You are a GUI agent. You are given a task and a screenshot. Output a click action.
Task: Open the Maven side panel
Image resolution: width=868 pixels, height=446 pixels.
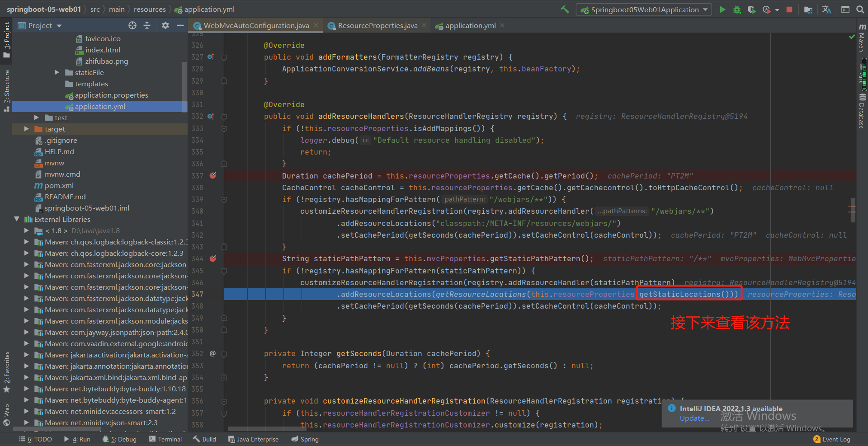(x=862, y=38)
